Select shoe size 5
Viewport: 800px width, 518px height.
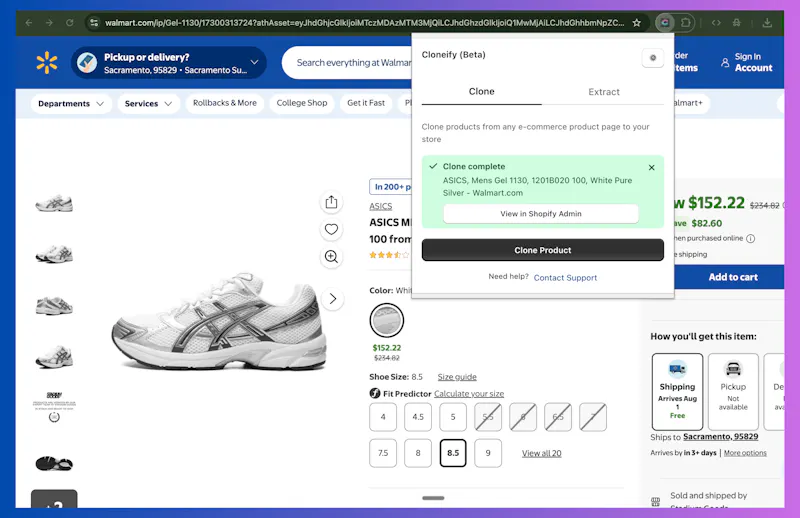click(x=453, y=417)
